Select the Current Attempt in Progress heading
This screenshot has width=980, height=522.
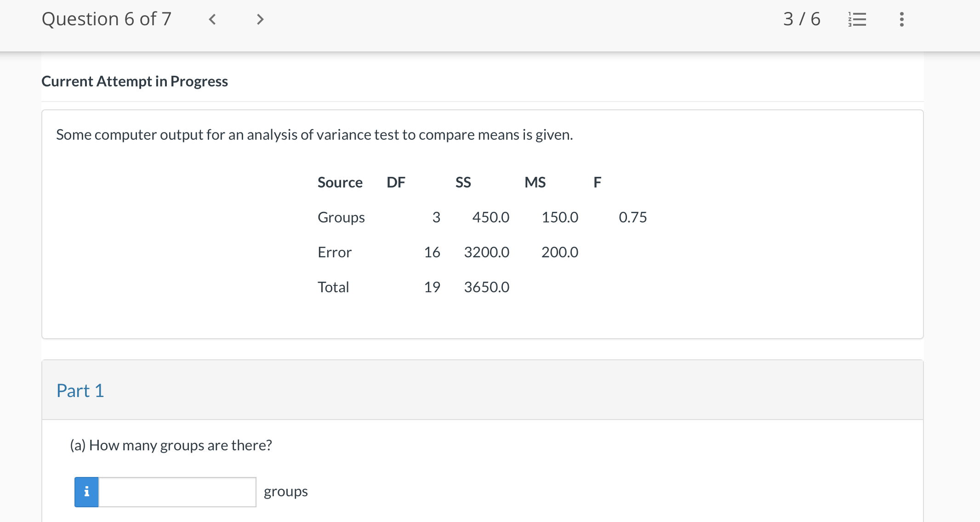point(135,81)
